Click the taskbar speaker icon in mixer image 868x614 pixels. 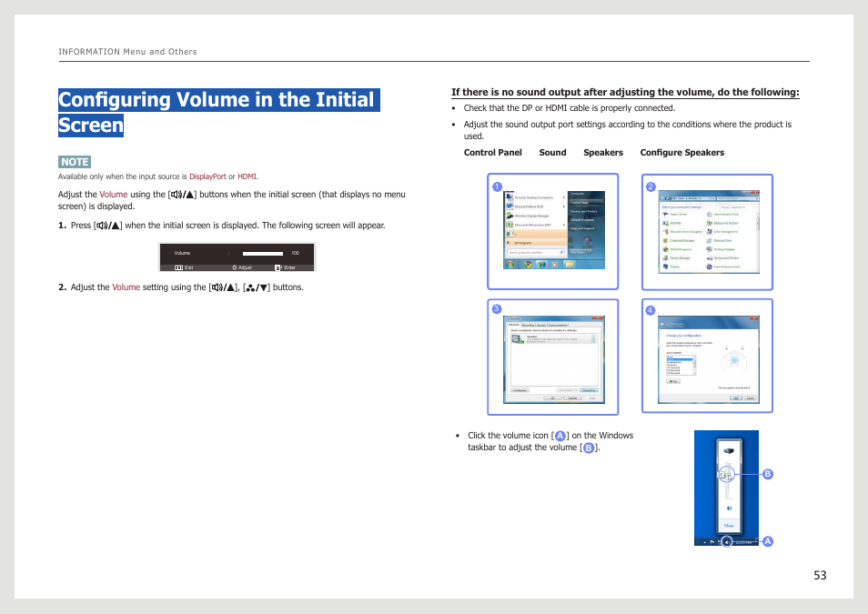[727, 542]
